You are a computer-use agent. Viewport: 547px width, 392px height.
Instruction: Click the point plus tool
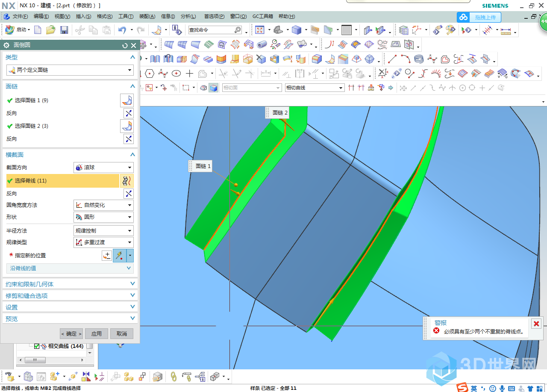[189, 73]
